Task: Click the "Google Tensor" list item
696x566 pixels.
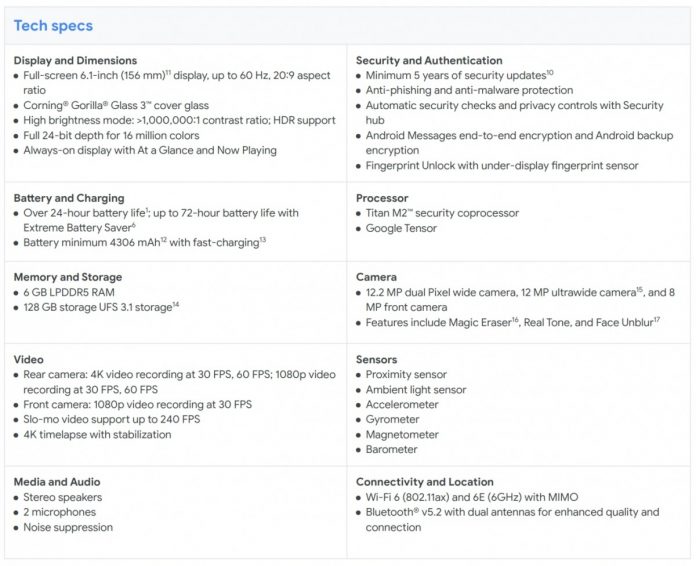Action: (403, 228)
